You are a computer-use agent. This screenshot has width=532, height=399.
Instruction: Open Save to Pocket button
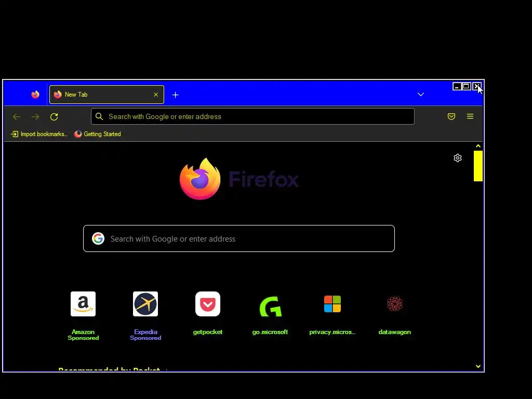pos(451,116)
